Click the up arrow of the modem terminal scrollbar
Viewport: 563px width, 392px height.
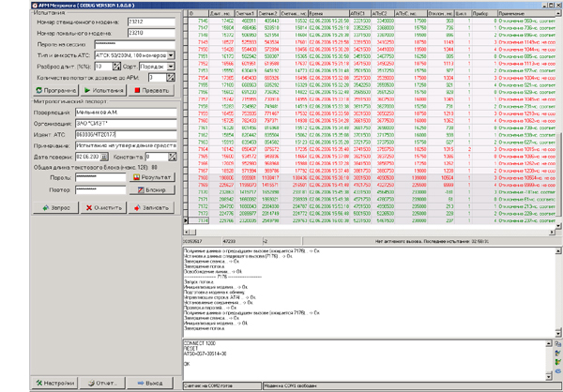pyautogui.click(x=549, y=343)
